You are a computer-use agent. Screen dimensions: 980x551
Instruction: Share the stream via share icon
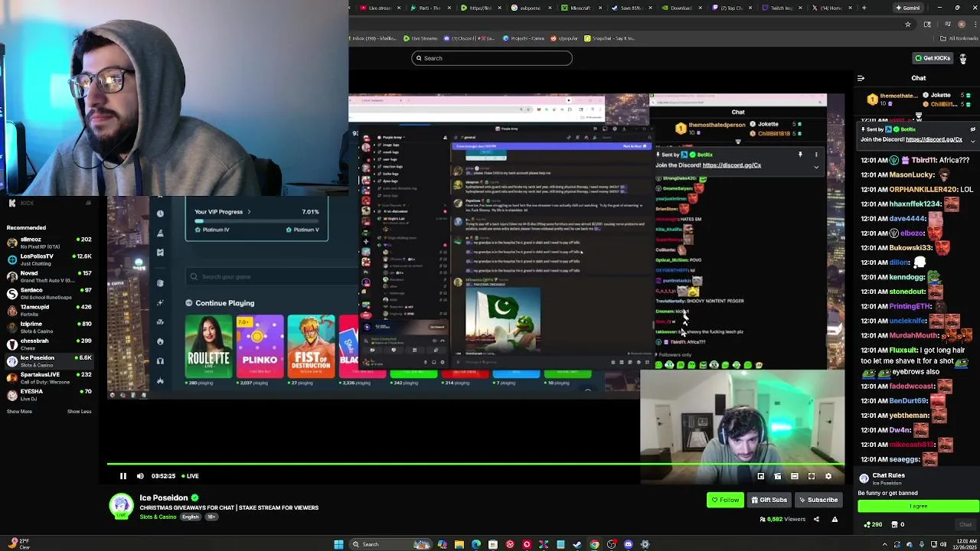pyautogui.click(x=816, y=520)
